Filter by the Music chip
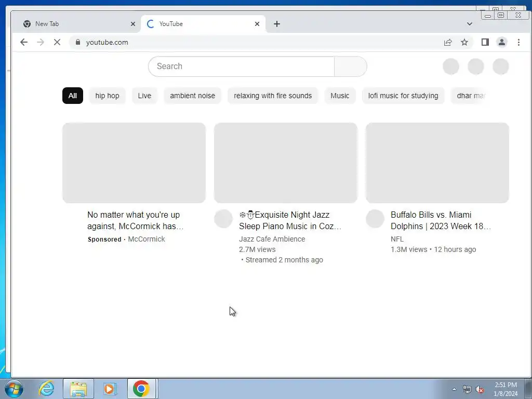The width and height of the screenshot is (532, 399). (x=340, y=96)
